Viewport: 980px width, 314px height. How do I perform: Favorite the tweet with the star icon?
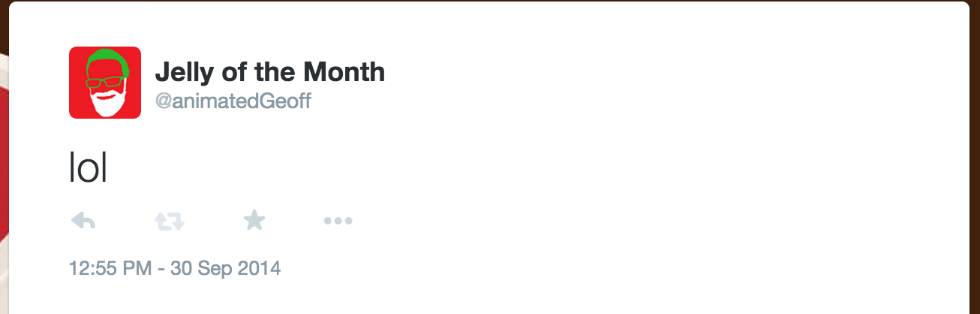tap(254, 220)
